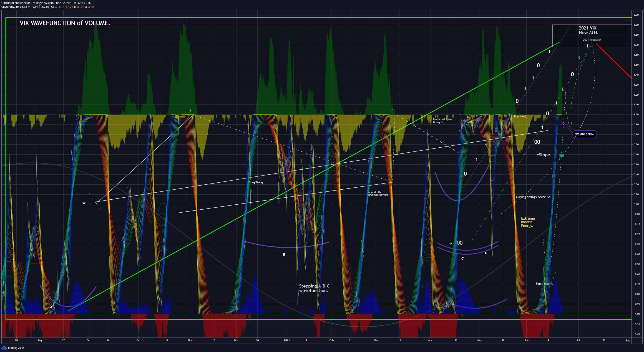Viewport: 644px width, 352px height.
Task: Select Curling Strings never lie. text
Action: (533, 197)
